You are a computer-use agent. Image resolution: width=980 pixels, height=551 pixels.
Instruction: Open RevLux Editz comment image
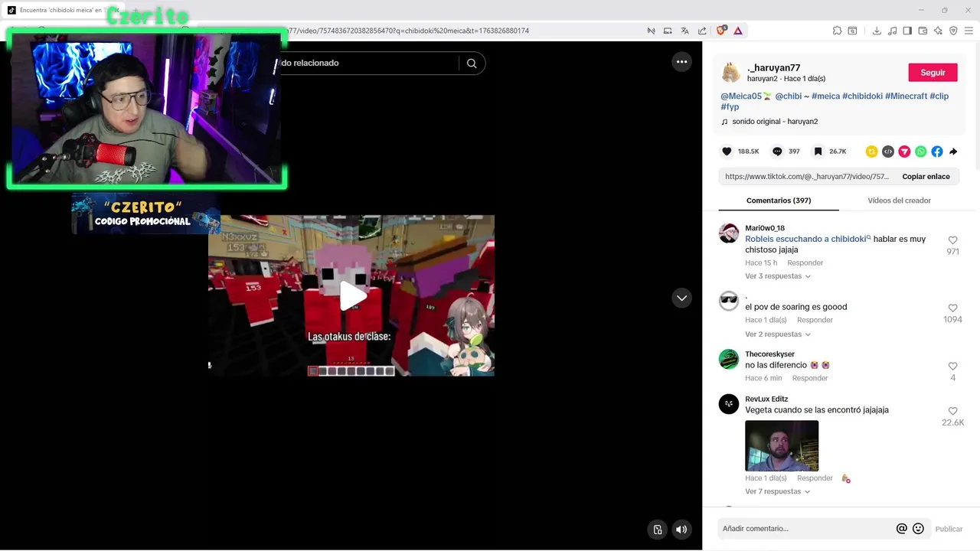tap(782, 445)
